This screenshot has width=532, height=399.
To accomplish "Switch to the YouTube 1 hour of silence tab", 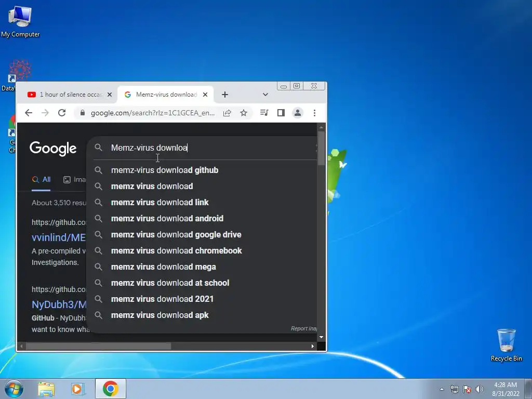I will 66,95.
